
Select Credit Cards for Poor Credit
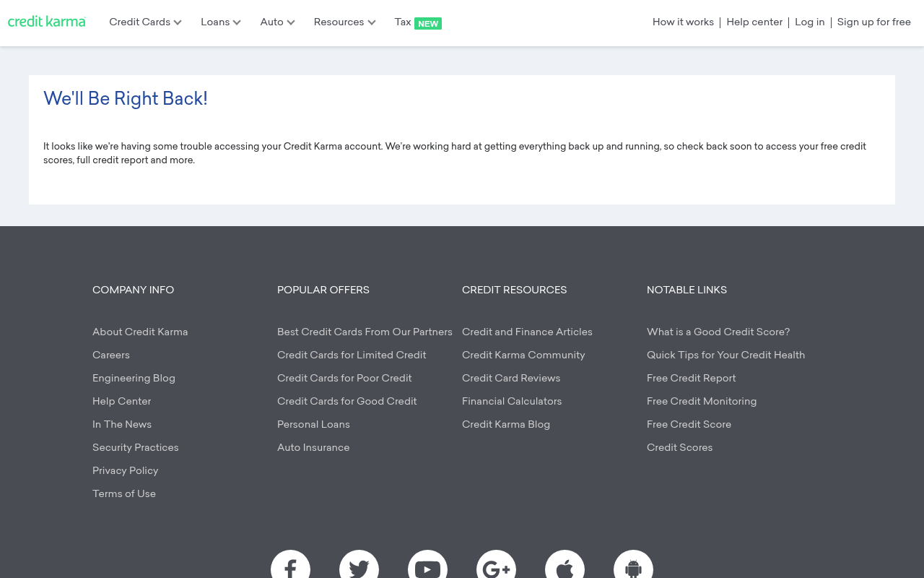pyautogui.click(x=344, y=378)
